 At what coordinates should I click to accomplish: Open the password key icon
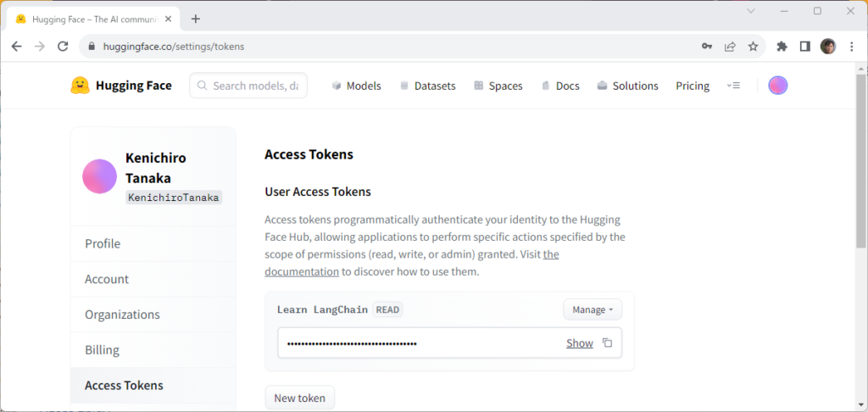707,47
